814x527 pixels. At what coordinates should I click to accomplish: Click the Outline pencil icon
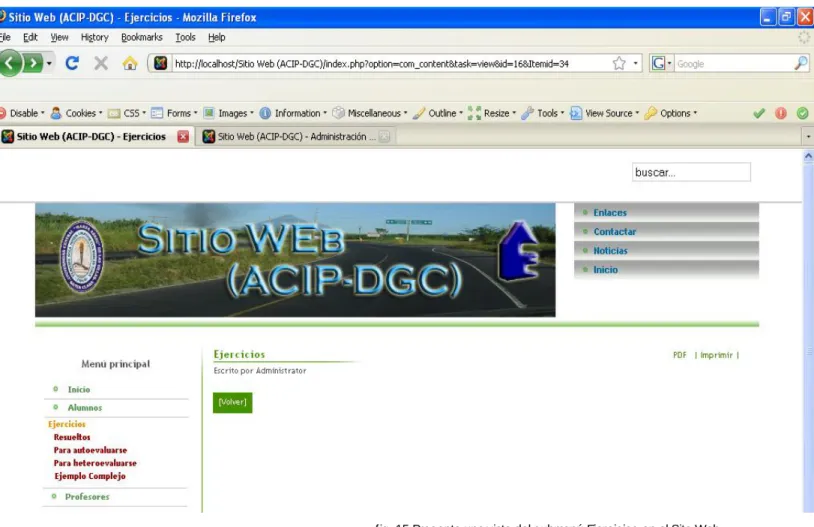point(419,113)
